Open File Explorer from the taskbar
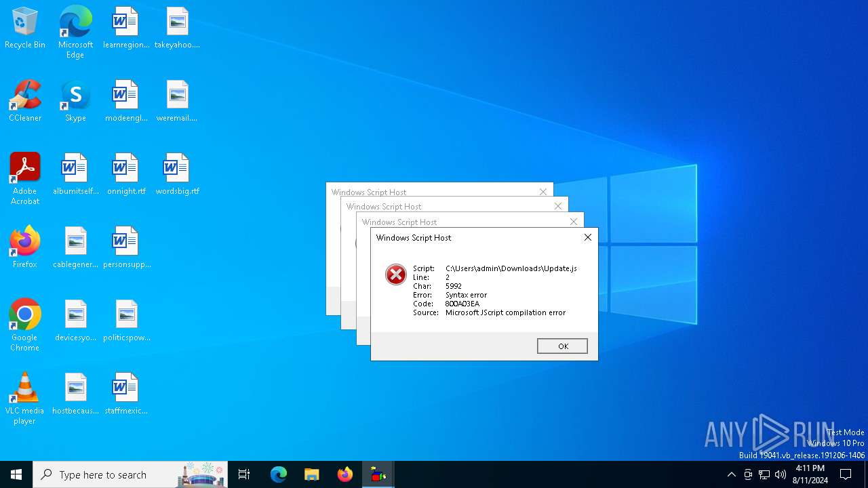This screenshot has width=868, height=488. 312,474
